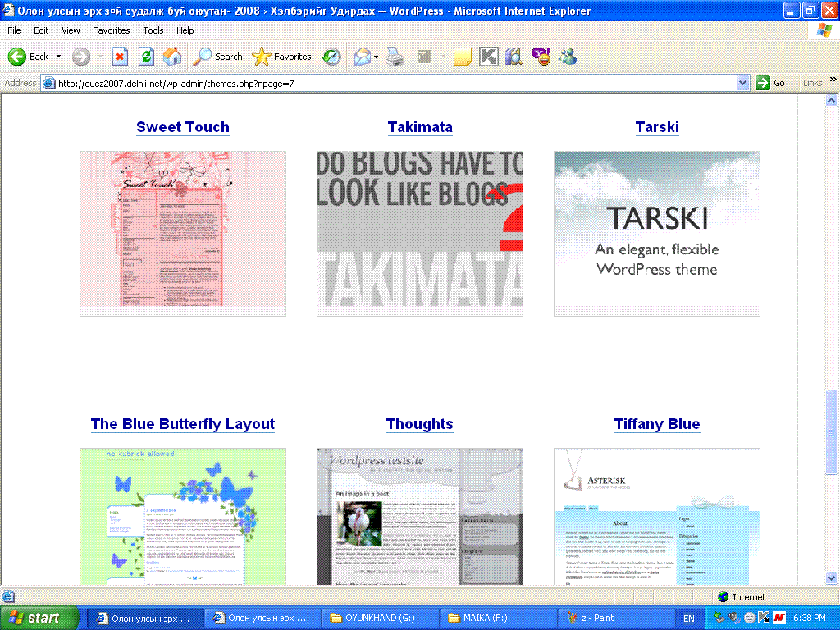Refresh the page with Refresh icon

(146, 57)
